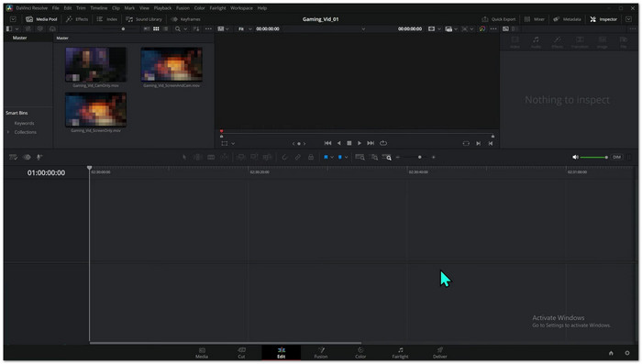
Task: Jump to the last frame
Action: coord(371,143)
